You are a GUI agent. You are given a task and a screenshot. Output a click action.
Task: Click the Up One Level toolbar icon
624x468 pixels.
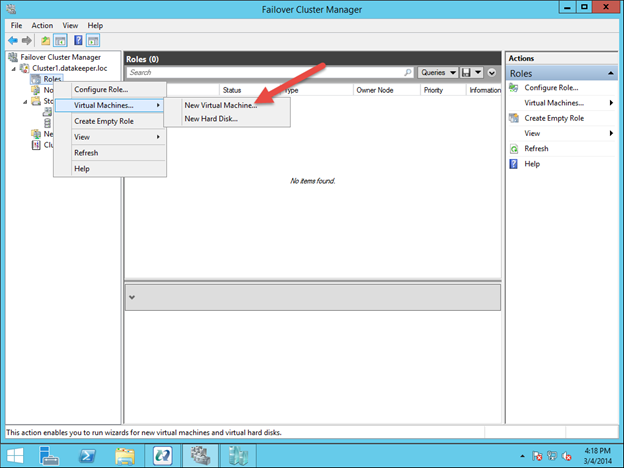pos(45,40)
